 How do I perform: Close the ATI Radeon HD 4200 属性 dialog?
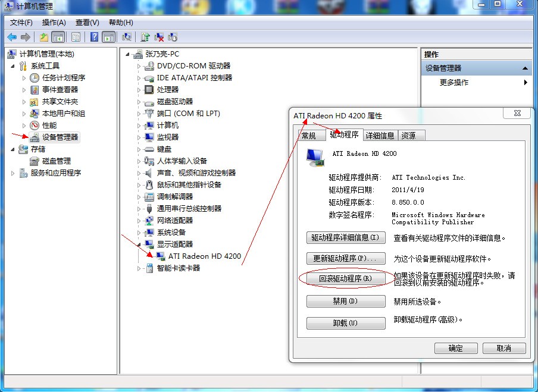pos(517,113)
